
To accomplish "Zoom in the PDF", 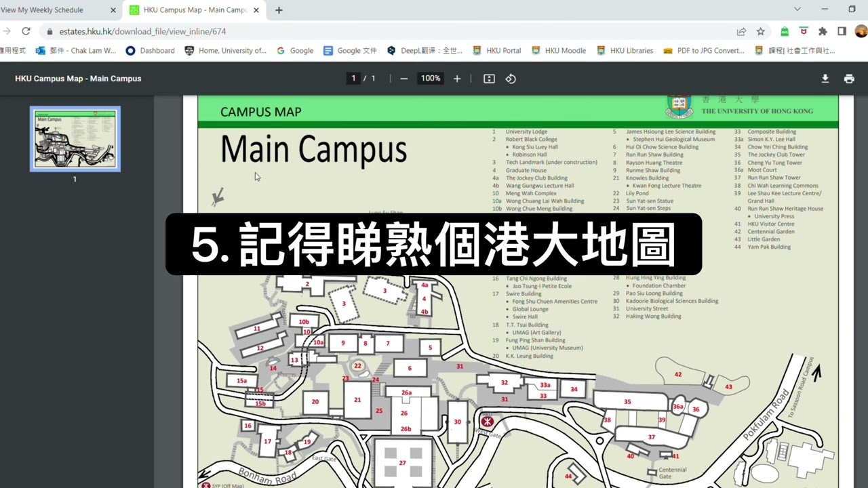I will 457,79.
